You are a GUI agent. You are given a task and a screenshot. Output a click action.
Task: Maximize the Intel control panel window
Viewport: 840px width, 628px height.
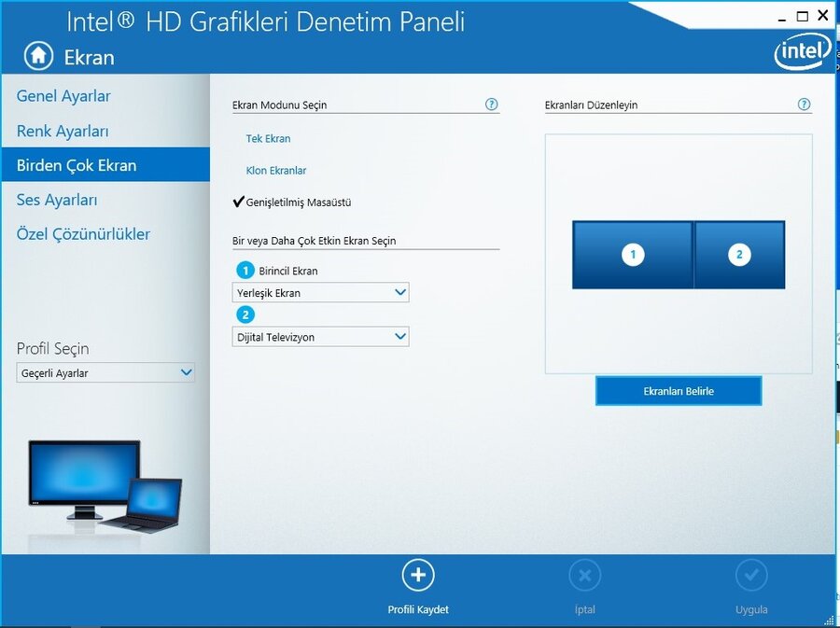[802, 17]
